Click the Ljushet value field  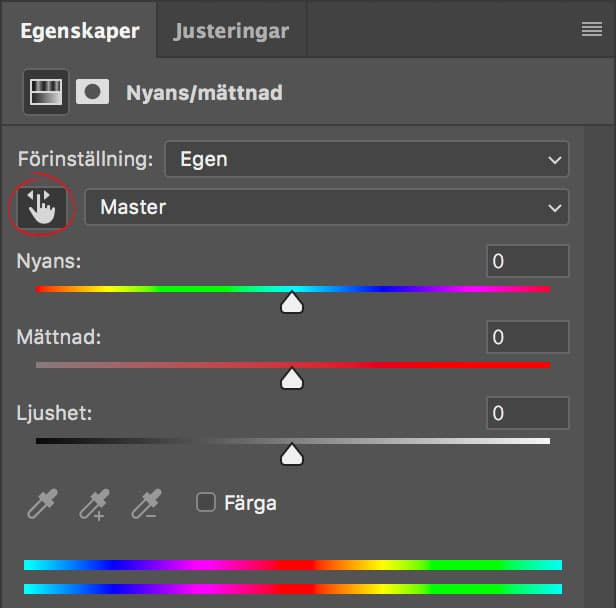[528, 413]
